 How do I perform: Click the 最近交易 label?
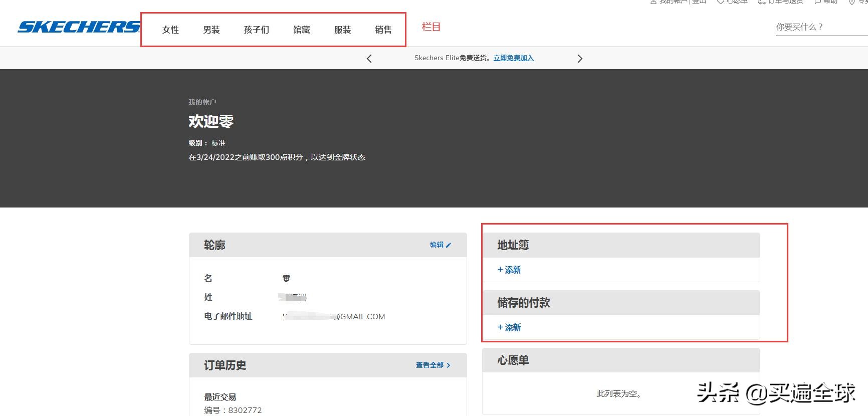click(220, 397)
